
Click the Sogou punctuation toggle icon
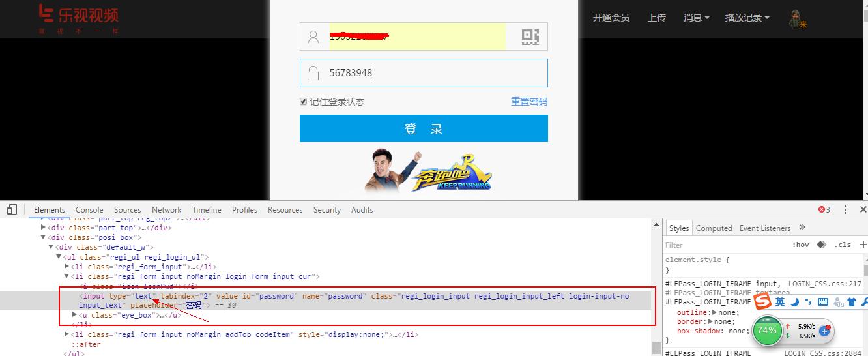coord(808,302)
